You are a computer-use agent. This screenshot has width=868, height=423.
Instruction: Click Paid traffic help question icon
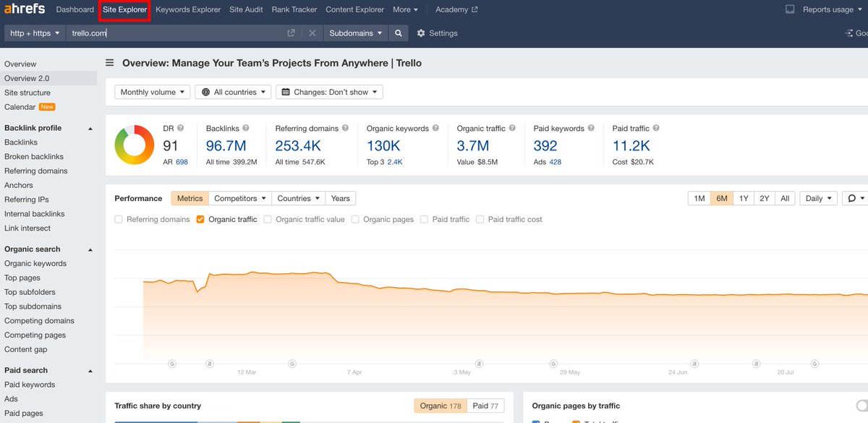tap(656, 128)
